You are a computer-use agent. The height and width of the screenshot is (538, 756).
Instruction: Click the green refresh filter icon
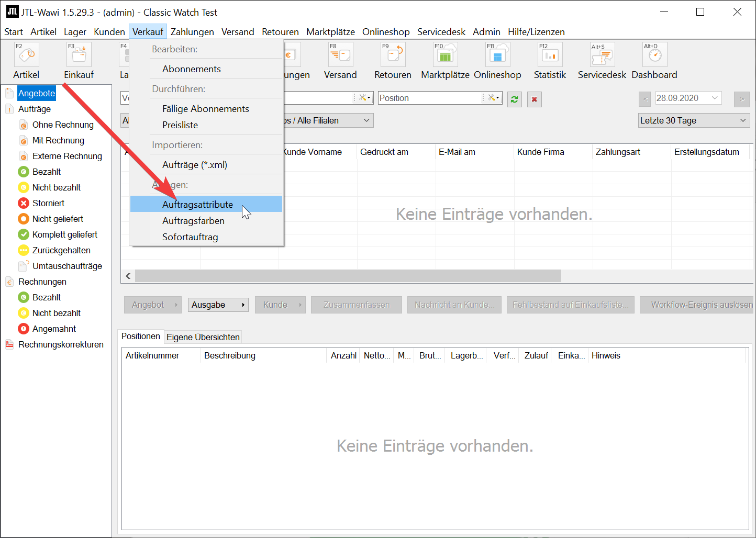[x=515, y=99]
